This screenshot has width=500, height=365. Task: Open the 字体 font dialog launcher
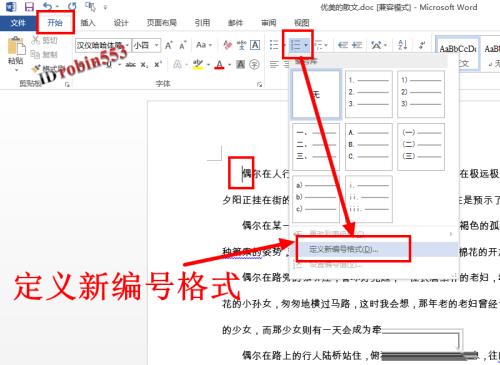259,85
